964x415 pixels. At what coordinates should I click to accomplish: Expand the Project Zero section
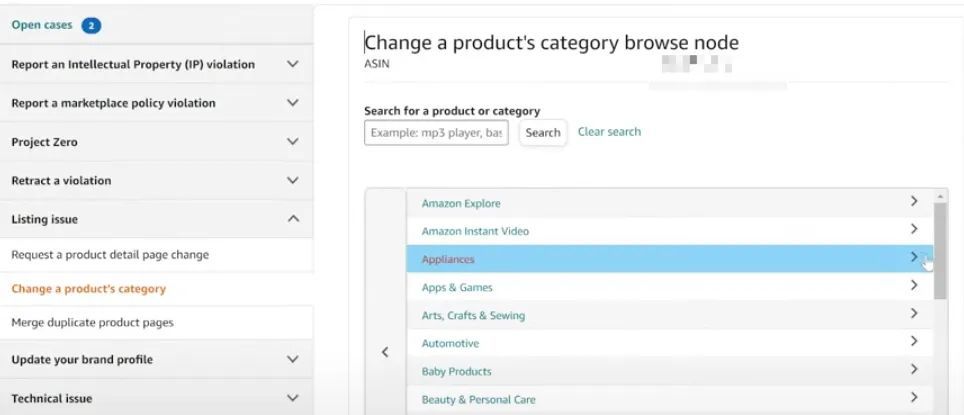pos(293,142)
